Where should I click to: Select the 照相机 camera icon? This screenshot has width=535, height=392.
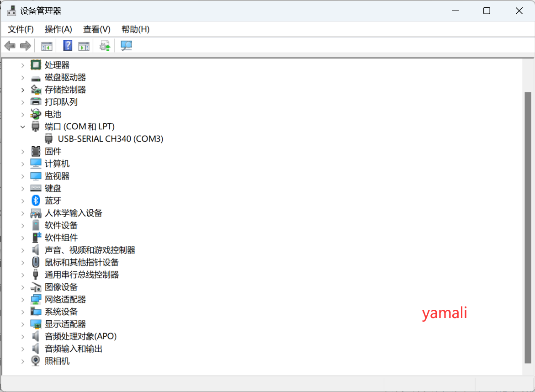(36, 361)
